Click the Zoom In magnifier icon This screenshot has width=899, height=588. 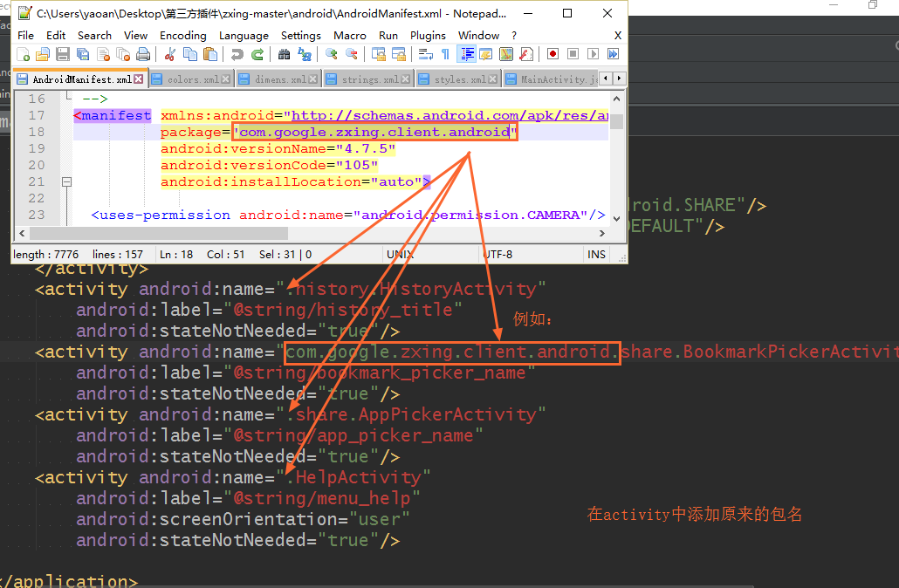coord(332,54)
